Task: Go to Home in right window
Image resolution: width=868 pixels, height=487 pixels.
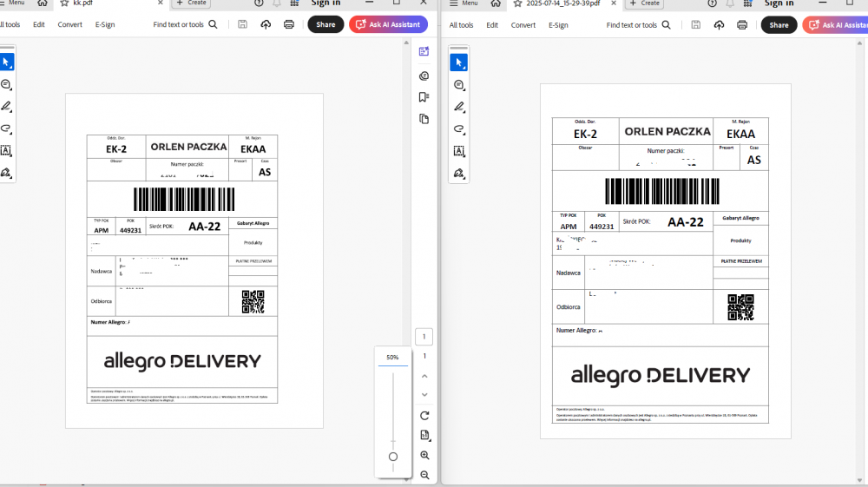Action: [496, 3]
